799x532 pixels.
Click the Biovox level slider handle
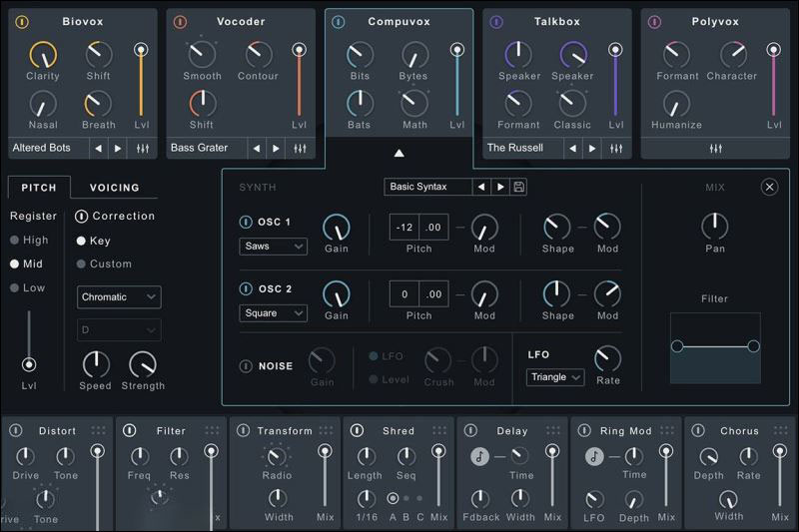141,49
